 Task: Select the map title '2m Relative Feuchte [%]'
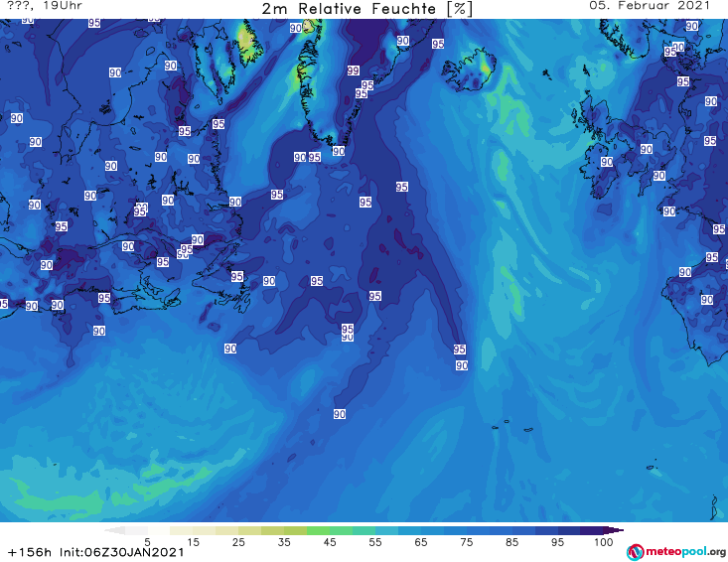(x=367, y=9)
